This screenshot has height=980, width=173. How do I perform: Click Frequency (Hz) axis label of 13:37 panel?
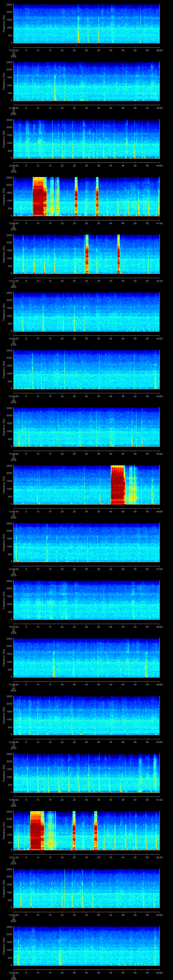(4, 24)
